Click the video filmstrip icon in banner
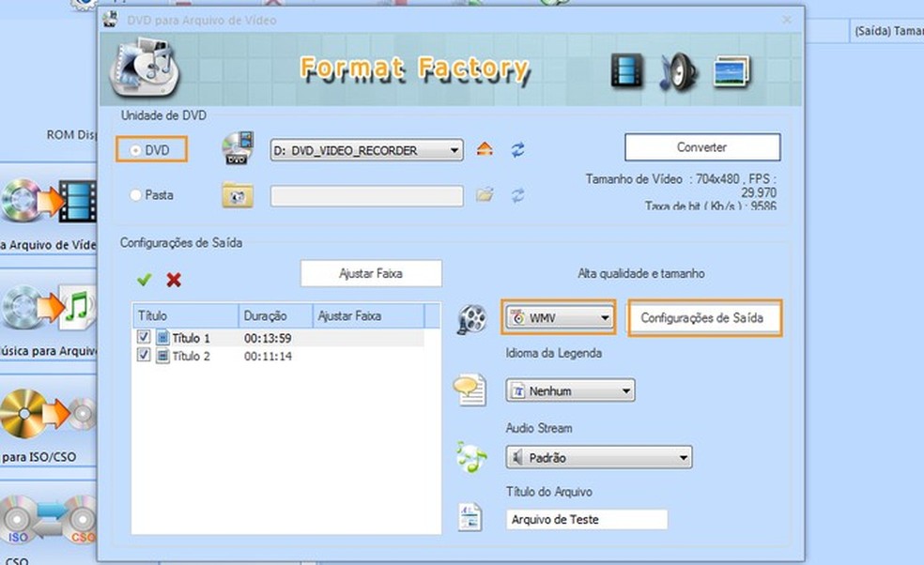 (x=627, y=70)
